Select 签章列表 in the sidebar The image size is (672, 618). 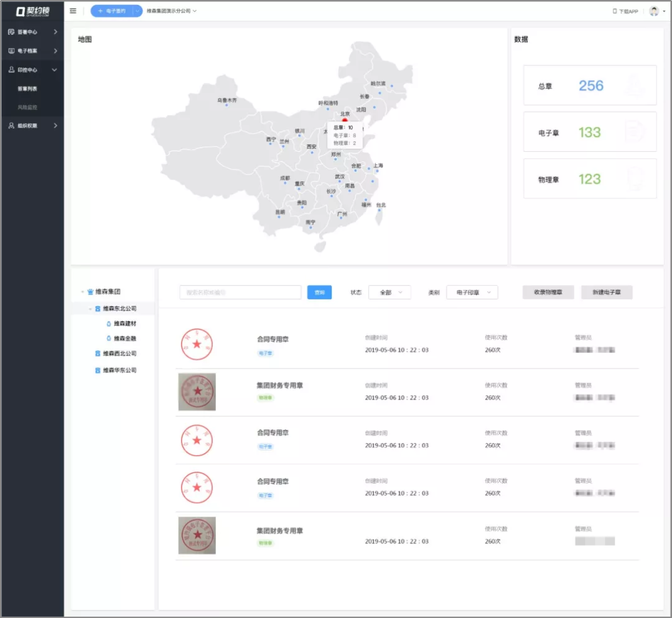coord(27,89)
